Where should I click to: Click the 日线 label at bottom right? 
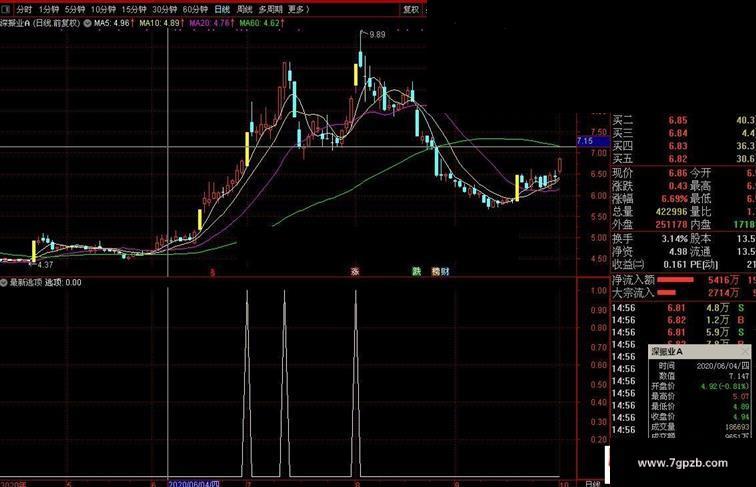click(593, 484)
